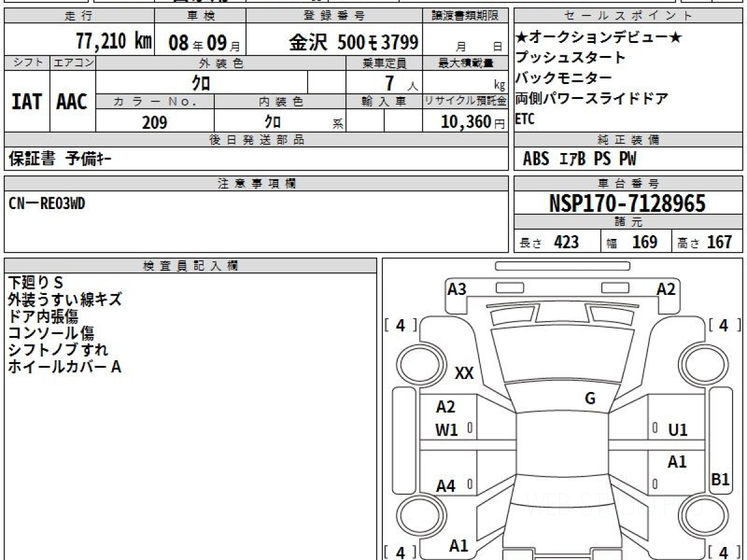Click the length value 423
Image resolution: width=747 pixels, height=560 pixels.
(x=566, y=242)
